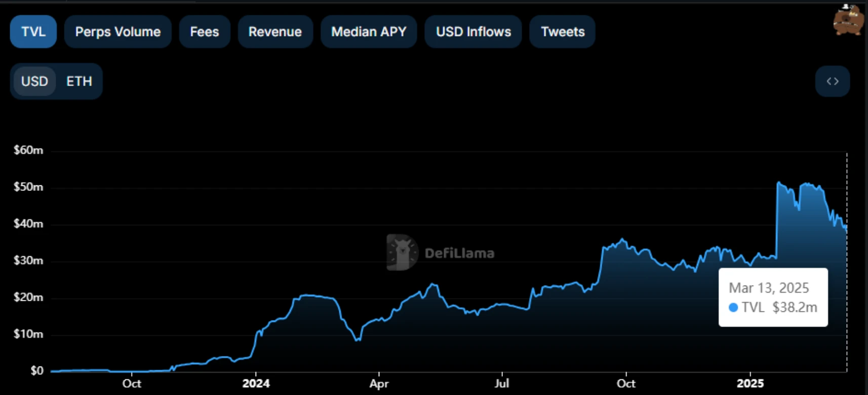Select the Apr marker on the timeline
Viewport: 868px width, 395px height.
click(x=379, y=383)
